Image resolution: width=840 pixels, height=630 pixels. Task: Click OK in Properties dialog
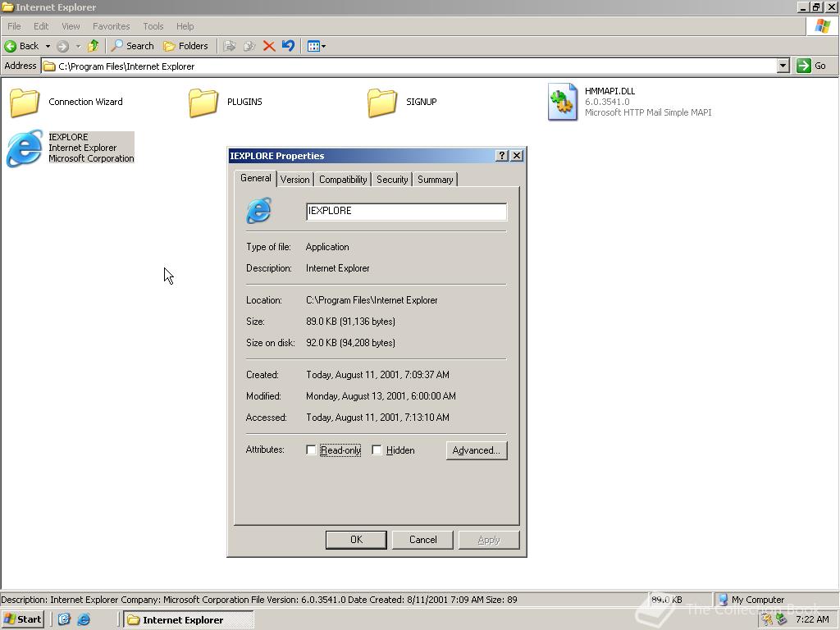tap(356, 540)
